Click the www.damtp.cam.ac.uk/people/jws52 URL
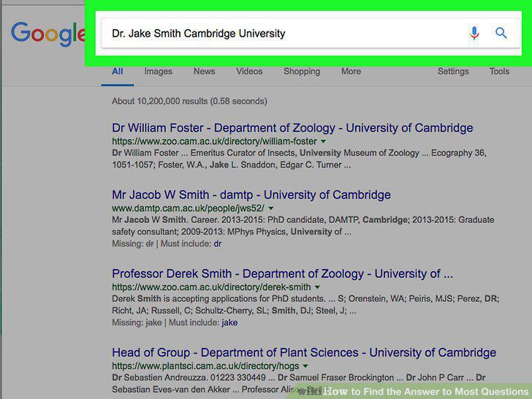The height and width of the screenshot is (399, 532). pos(188,208)
